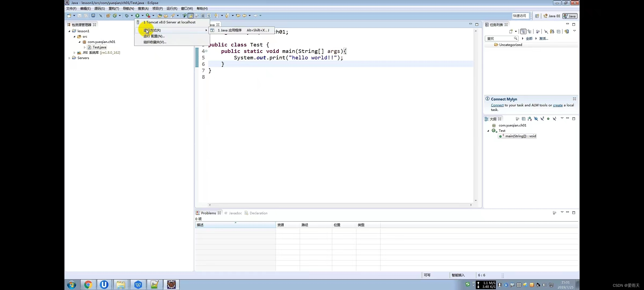Switch to Java EE perspective button
Viewport: 644px width, 290px height.
click(x=552, y=16)
